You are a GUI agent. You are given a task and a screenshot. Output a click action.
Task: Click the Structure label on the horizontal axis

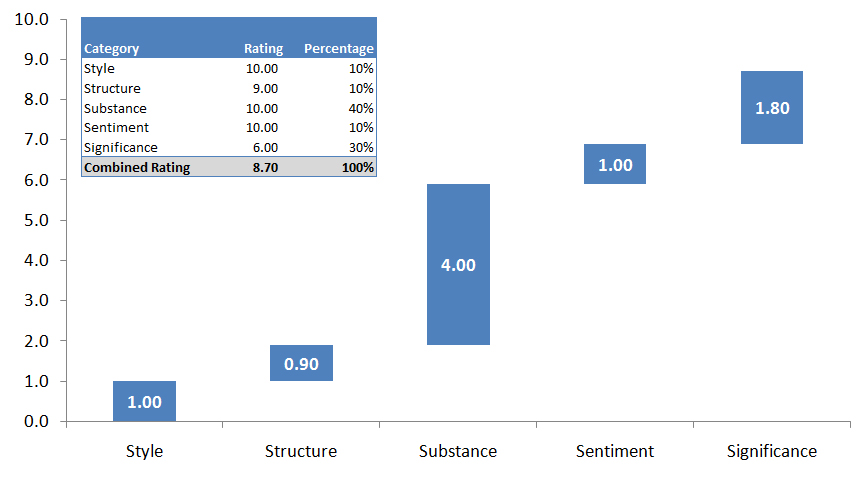tap(301, 451)
